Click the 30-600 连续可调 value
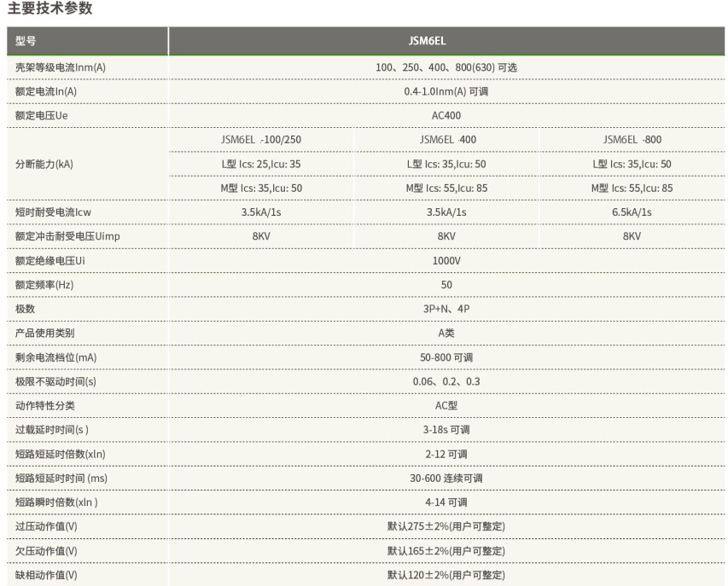Viewport: 728px width, 586px height. (x=446, y=479)
